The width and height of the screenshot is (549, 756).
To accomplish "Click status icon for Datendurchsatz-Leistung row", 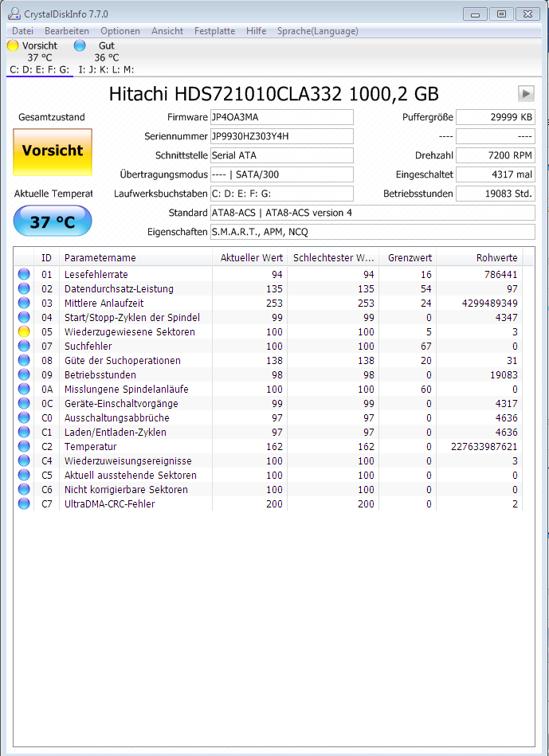I will pos(24,289).
